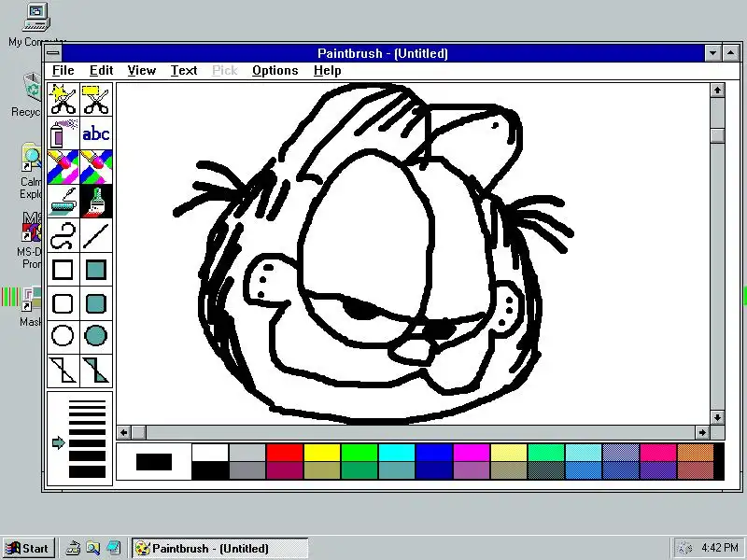Pick the bright red color swatch
The image size is (747, 560).
pyautogui.click(x=285, y=453)
